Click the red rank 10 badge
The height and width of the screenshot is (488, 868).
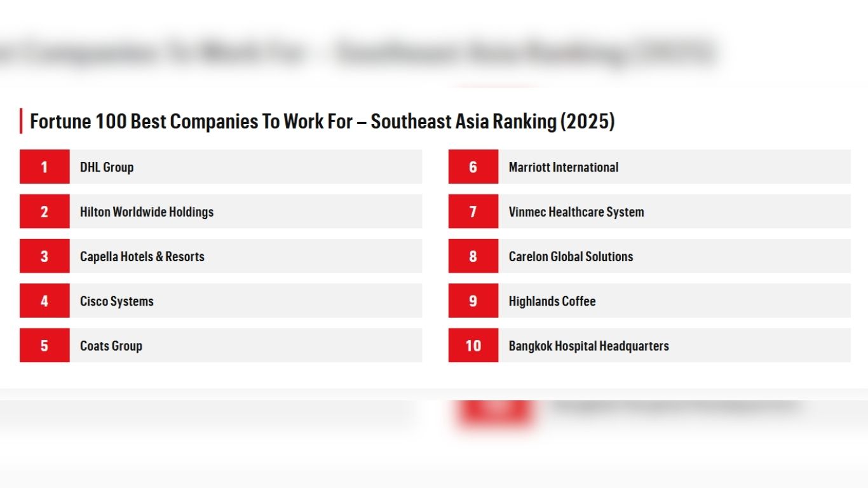pos(473,346)
